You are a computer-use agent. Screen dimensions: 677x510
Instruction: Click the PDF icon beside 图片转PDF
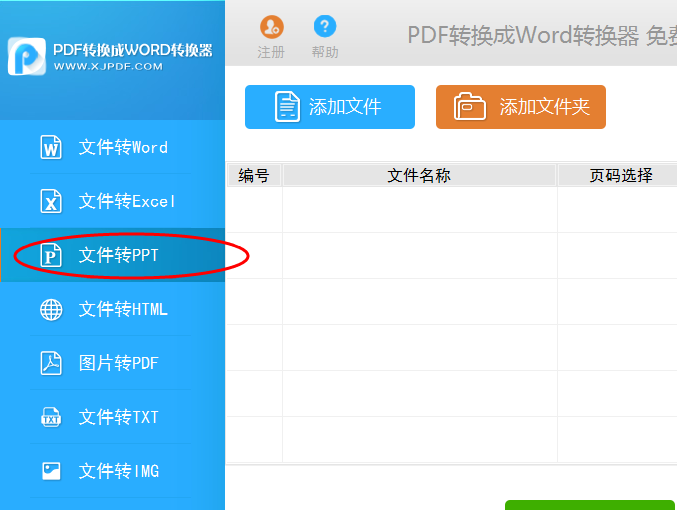(51, 364)
